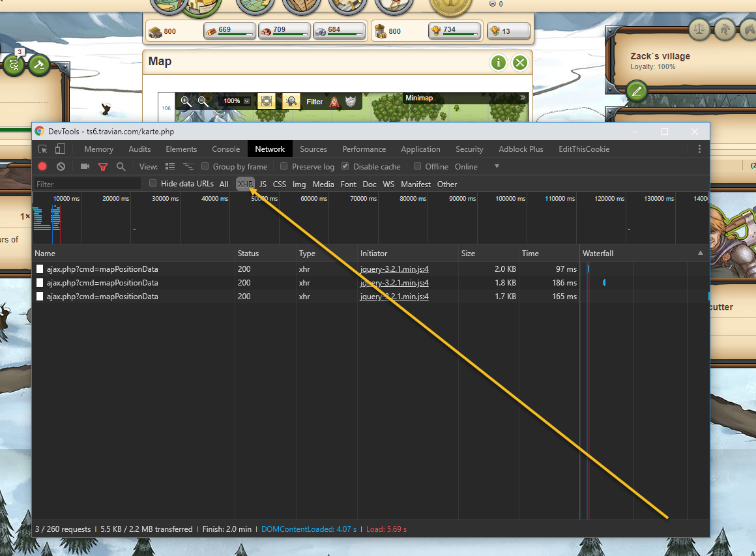
Task: Click the grey mask filter icon
Action: (351, 101)
